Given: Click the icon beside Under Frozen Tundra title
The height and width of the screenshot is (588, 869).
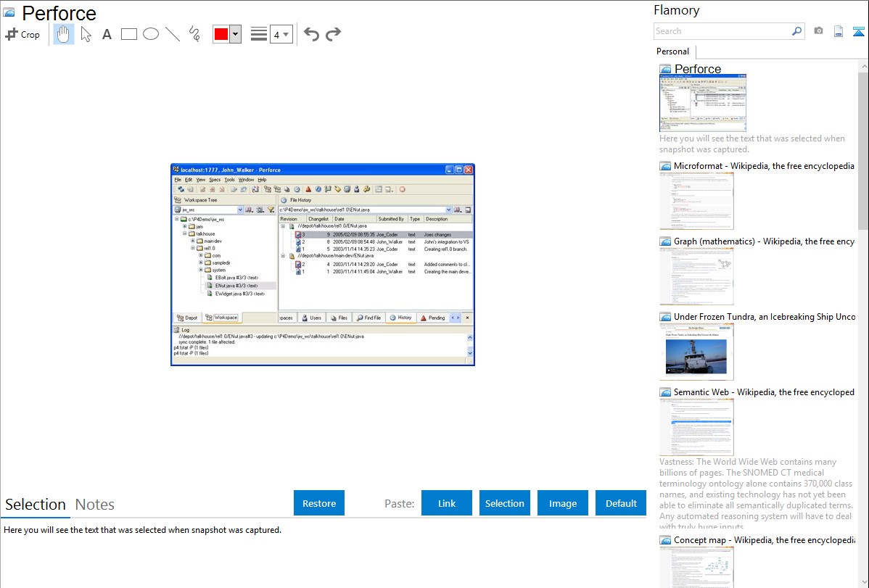Looking at the screenshot, I should (x=665, y=317).
